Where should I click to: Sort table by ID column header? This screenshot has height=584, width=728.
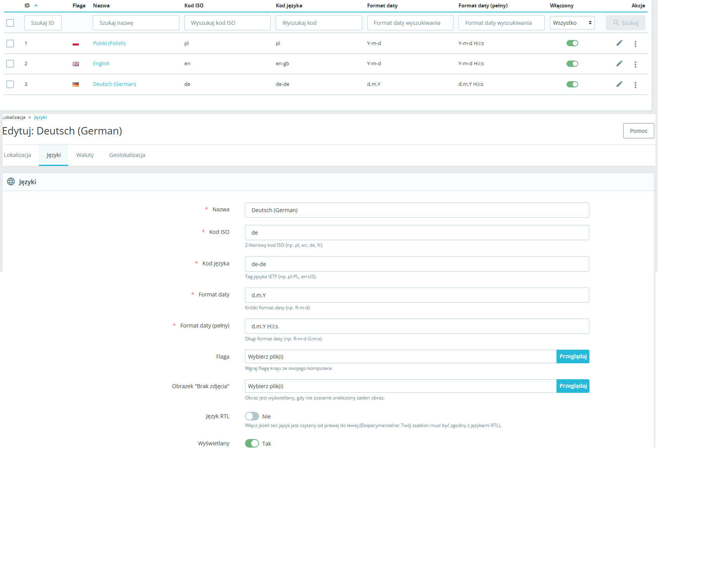pyautogui.click(x=27, y=5)
